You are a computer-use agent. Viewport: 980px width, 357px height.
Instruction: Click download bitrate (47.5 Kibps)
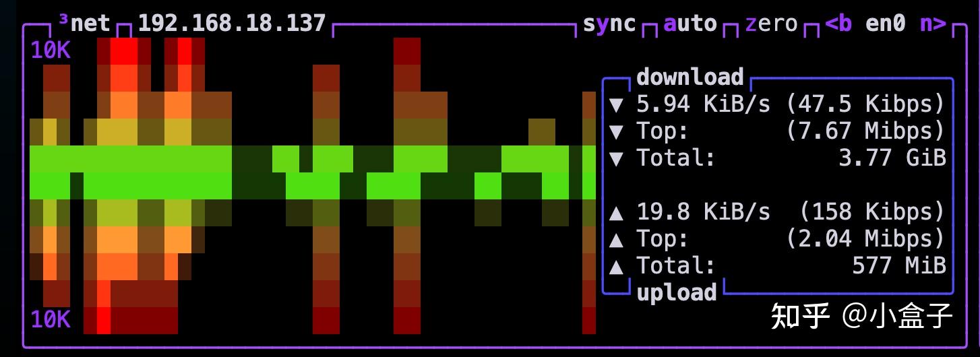(865, 104)
